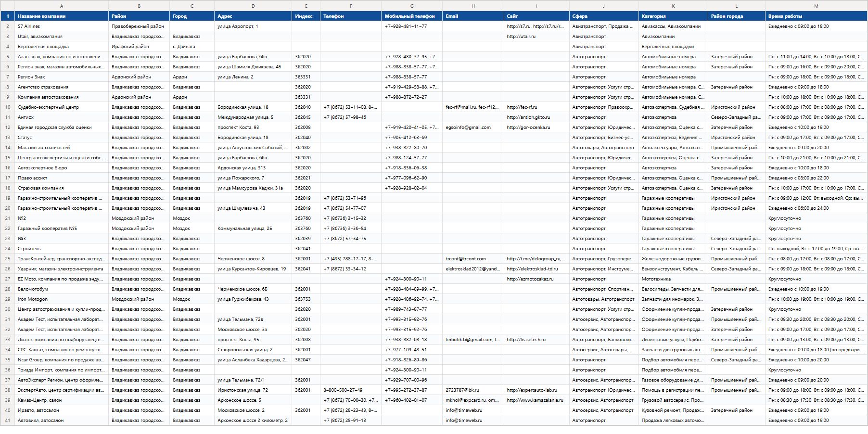
Task: Click the 'Международная улица, 5' address cell
Action: point(253,117)
